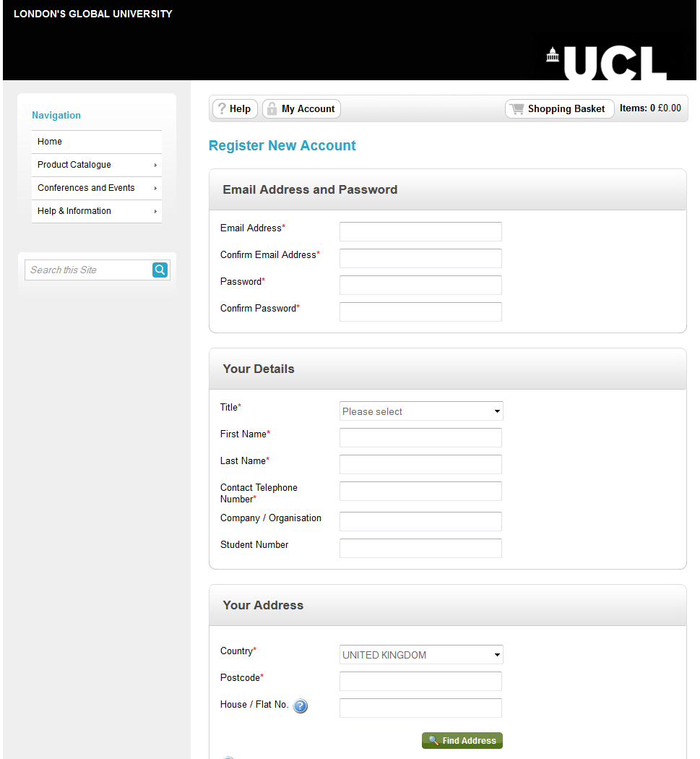The width and height of the screenshot is (700, 759).
Task: Open the Title dropdown
Action: point(421,411)
